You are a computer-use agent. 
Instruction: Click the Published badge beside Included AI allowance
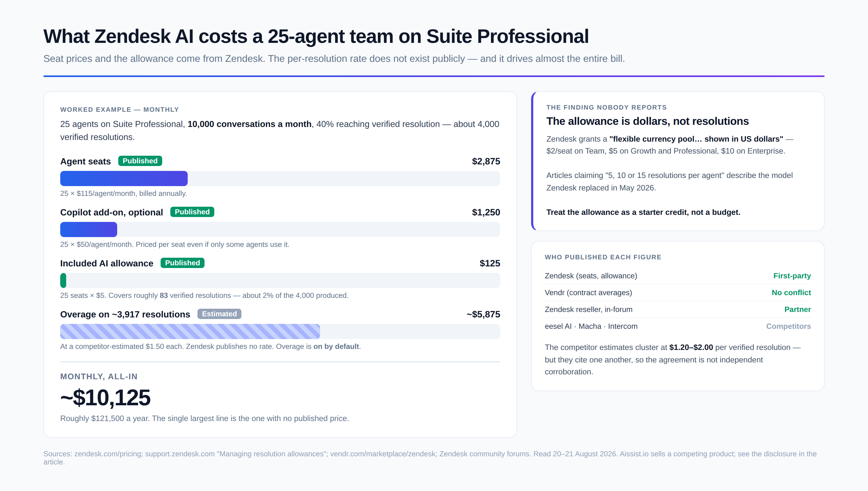182,263
